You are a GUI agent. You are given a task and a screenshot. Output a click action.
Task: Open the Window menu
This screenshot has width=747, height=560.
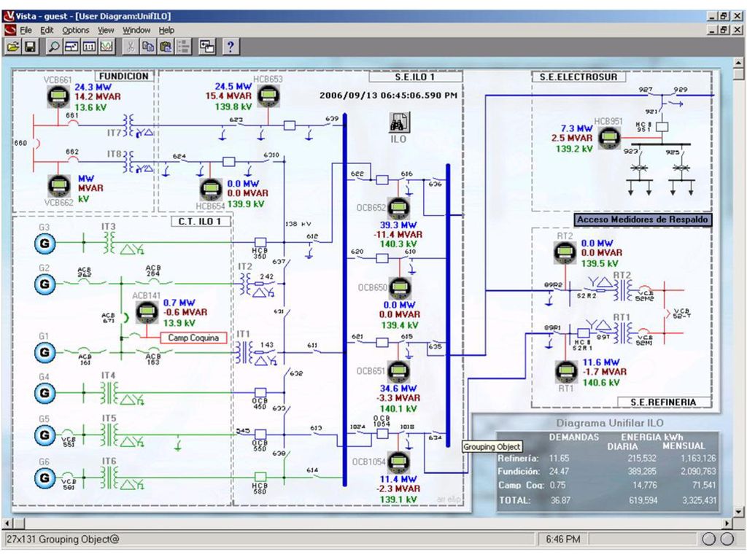[136, 30]
